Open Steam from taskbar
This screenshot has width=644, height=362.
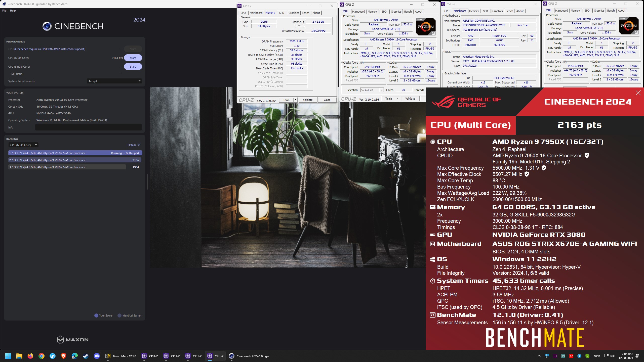click(x=86, y=356)
